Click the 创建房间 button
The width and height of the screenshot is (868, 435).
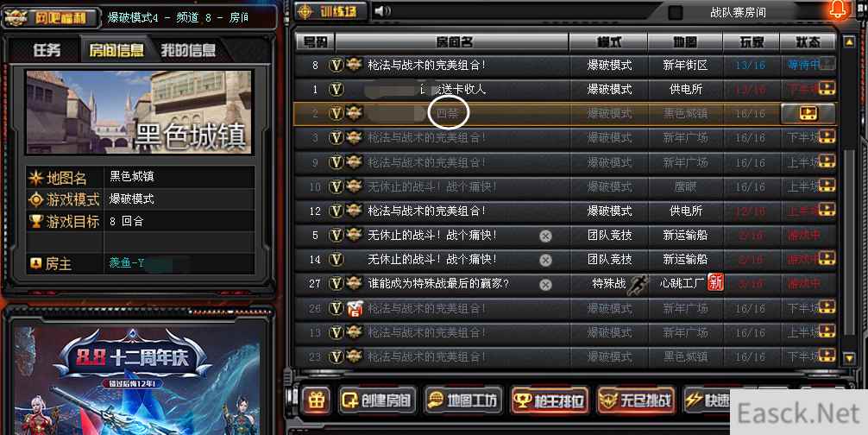pyautogui.click(x=377, y=400)
